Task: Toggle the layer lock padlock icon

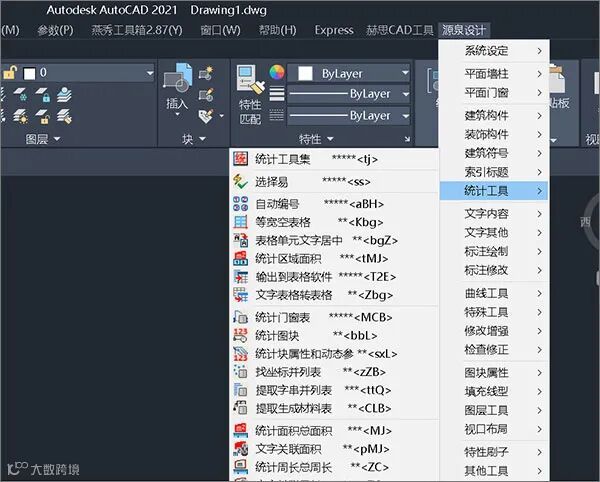Action: (x=10, y=72)
